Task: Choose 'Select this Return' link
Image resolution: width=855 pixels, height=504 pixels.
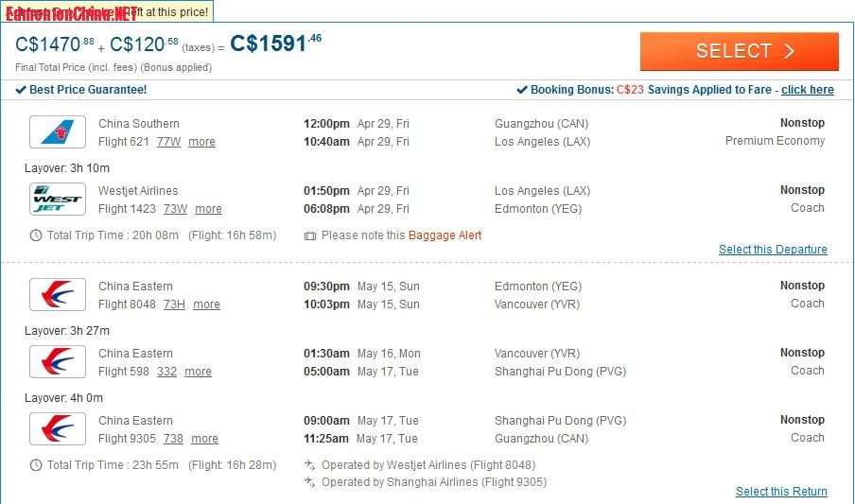Action: pos(781,492)
